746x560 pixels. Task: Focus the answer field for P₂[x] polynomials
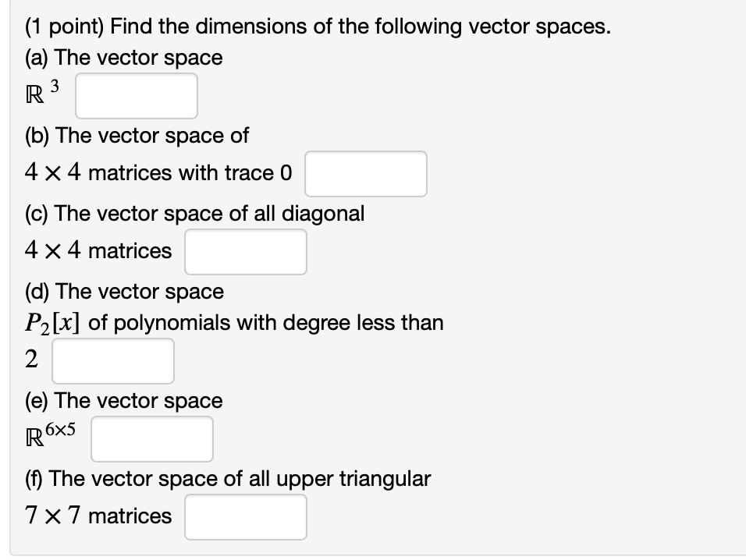[x=112, y=360]
